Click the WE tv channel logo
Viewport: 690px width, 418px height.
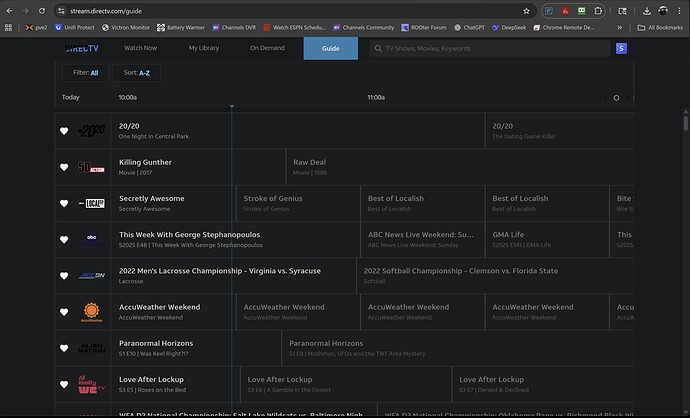click(x=92, y=384)
